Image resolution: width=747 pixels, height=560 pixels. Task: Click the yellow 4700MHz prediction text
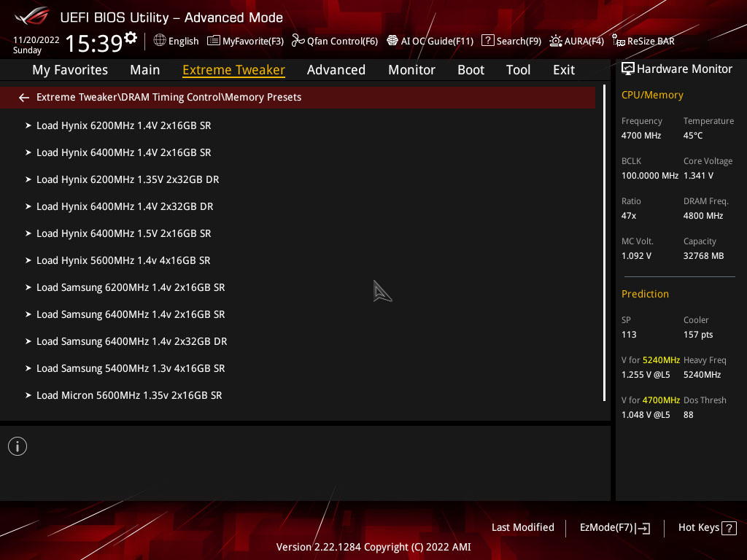click(x=661, y=400)
